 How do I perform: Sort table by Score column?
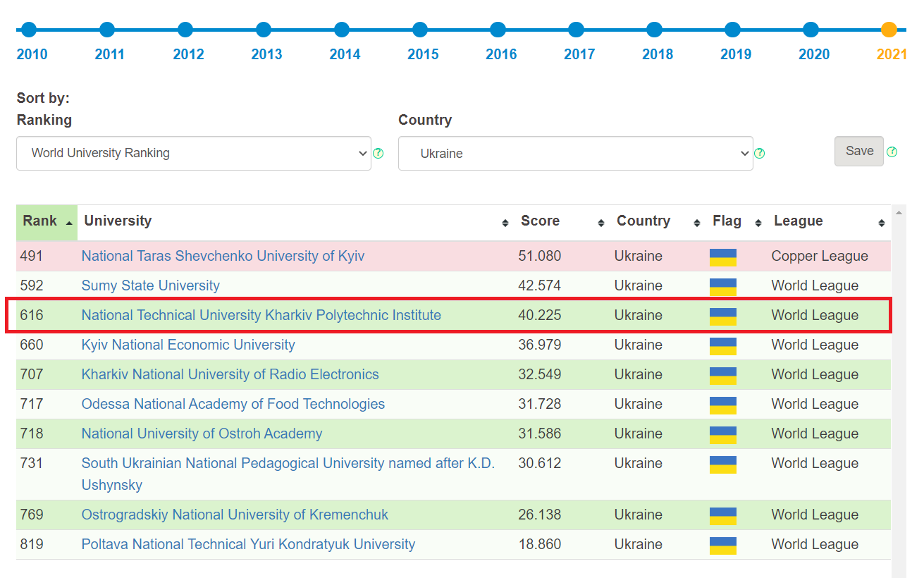562,222
